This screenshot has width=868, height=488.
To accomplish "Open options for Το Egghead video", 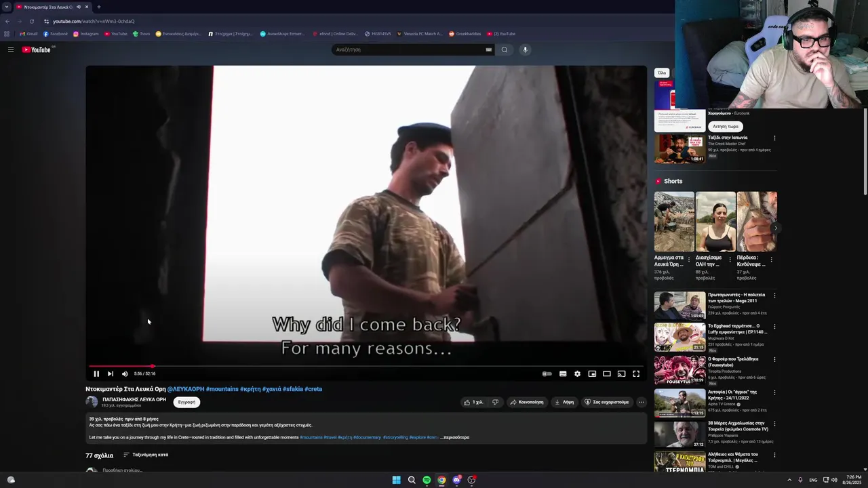I will pos(774,327).
